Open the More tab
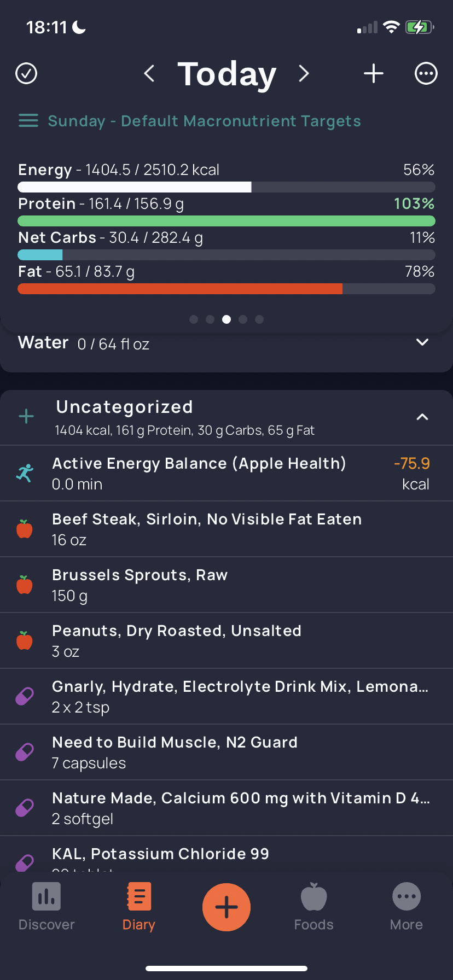This screenshot has width=453, height=980. pyautogui.click(x=406, y=907)
